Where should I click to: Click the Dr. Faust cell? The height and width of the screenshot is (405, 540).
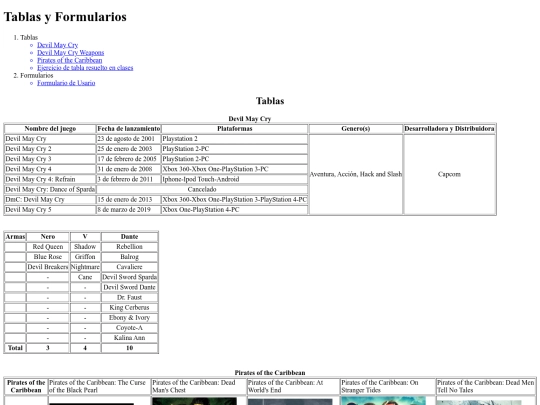point(129,298)
